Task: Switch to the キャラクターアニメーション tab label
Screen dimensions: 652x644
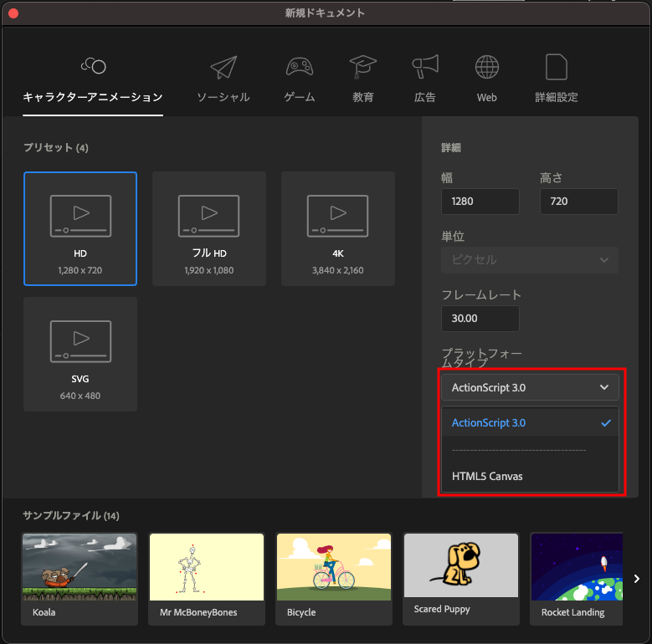Action: pyautogui.click(x=93, y=97)
